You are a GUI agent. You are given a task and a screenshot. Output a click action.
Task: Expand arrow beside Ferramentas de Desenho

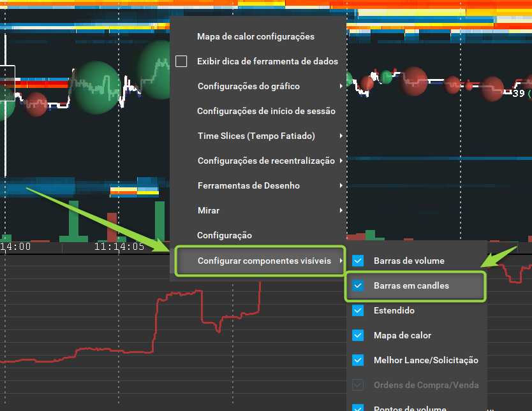point(341,185)
